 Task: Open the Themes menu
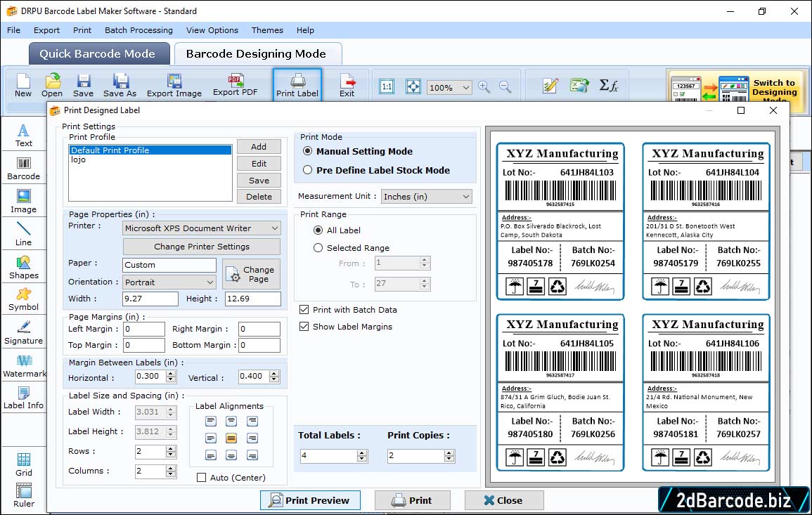click(267, 30)
